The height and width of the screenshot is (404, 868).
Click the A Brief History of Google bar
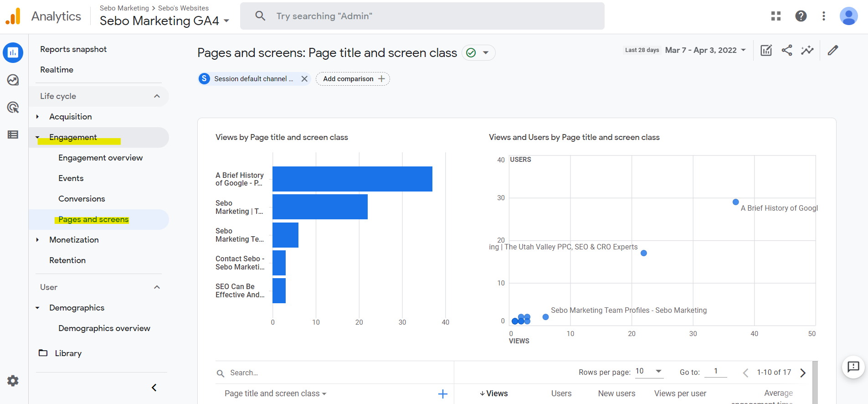pyautogui.click(x=352, y=179)
